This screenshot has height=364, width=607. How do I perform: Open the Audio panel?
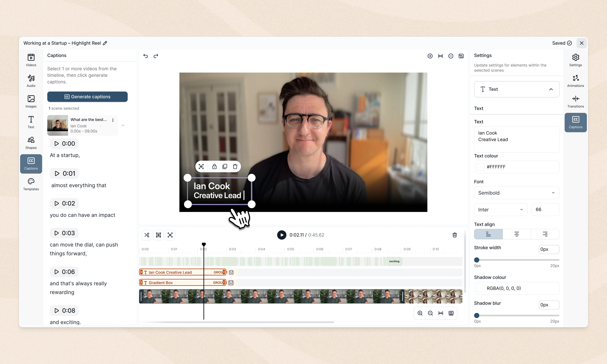31,81
